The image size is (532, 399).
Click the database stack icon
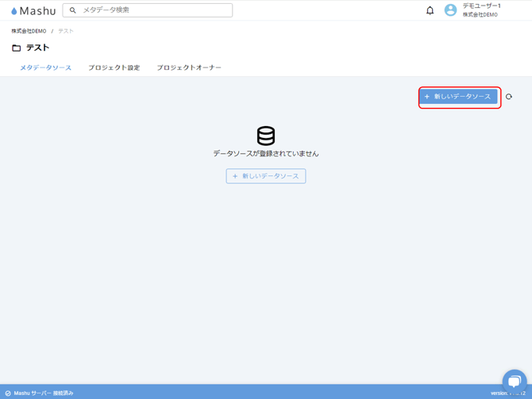(266, 136)
